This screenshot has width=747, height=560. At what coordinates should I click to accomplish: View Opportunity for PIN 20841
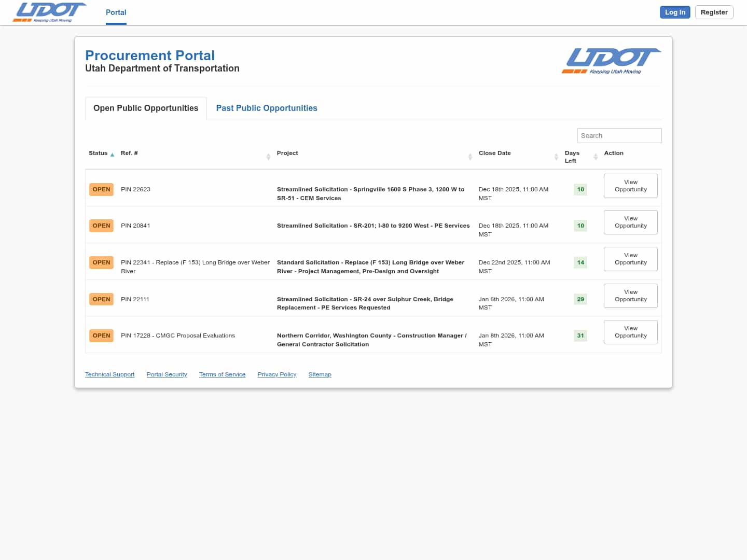[631, 222]
